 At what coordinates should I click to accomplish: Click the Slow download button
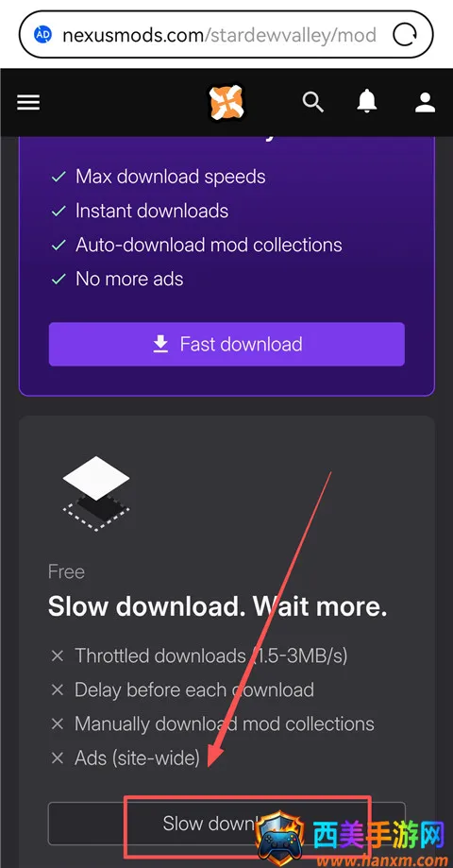coord(226,824)
